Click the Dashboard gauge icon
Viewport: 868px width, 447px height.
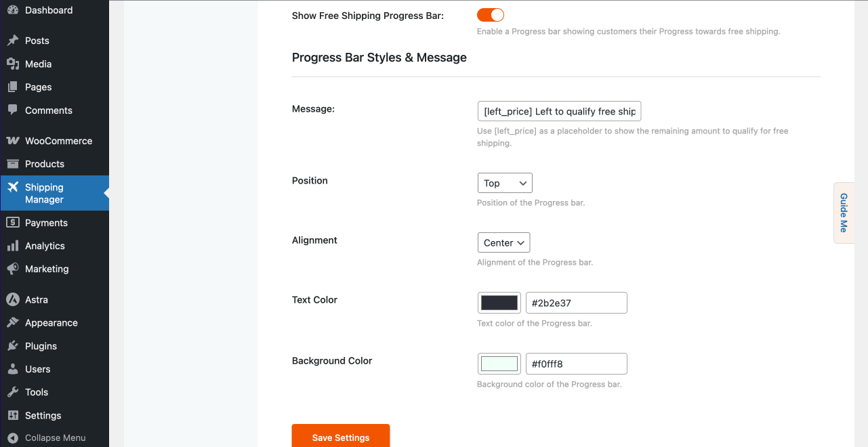13,10
